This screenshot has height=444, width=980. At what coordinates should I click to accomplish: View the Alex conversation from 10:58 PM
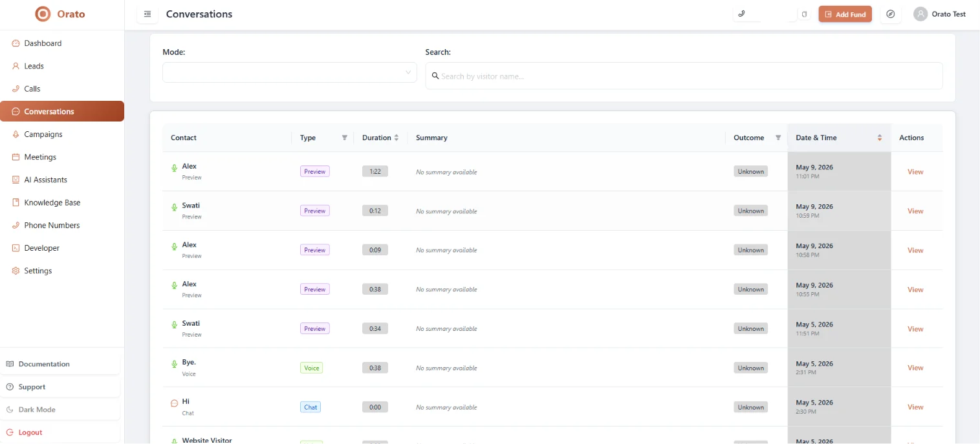click(915, 250)
